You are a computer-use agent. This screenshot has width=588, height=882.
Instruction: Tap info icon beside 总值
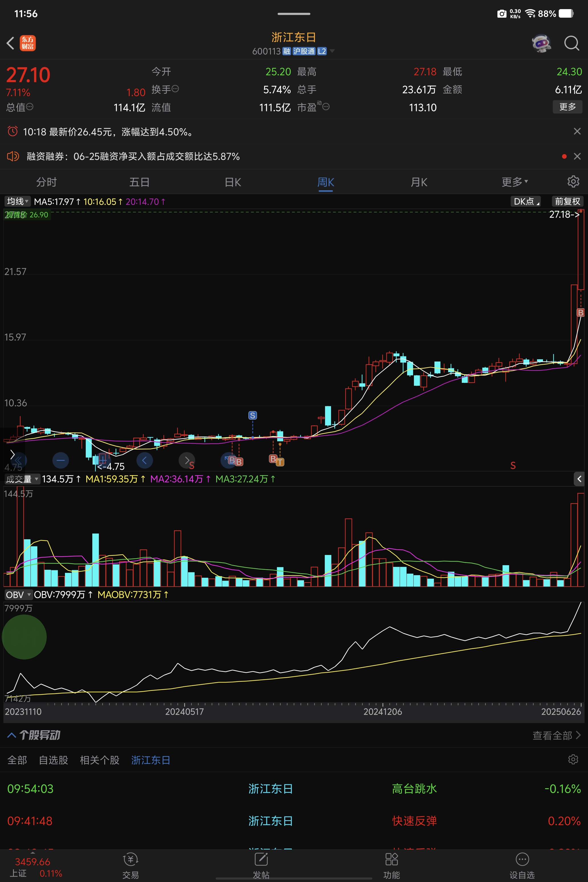pos(30,107)
